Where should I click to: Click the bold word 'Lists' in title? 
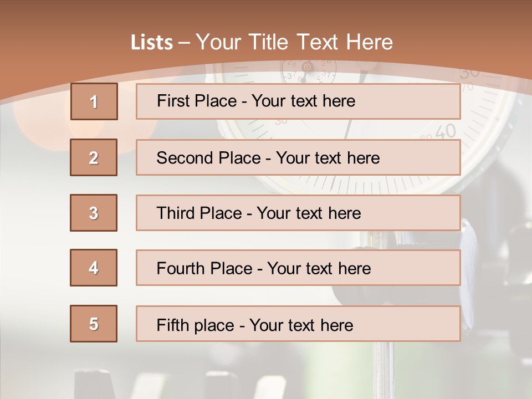151,43
